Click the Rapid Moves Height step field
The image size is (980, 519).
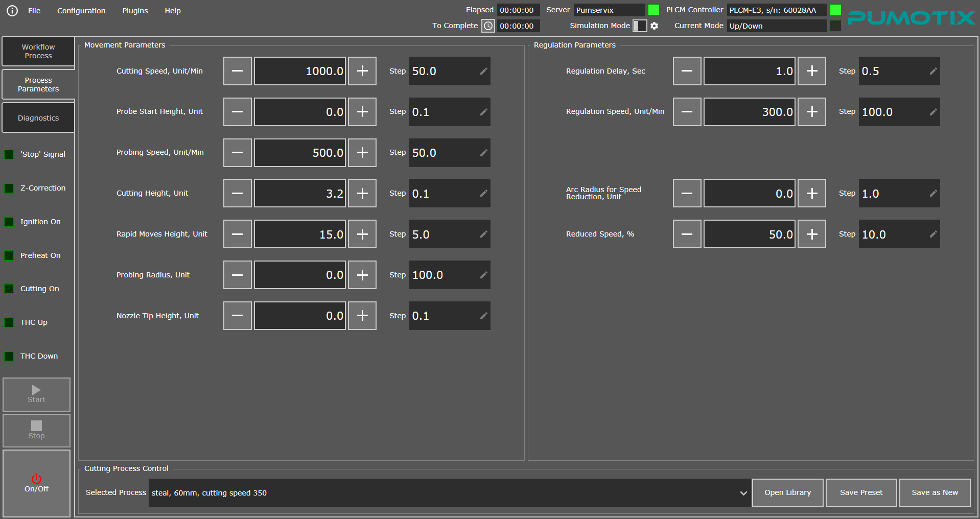click(450, 234)
